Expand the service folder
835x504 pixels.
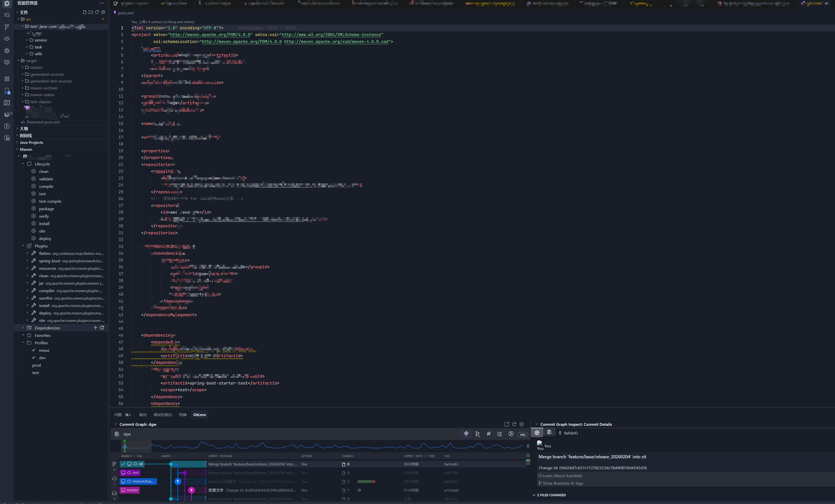coord(41,40)
